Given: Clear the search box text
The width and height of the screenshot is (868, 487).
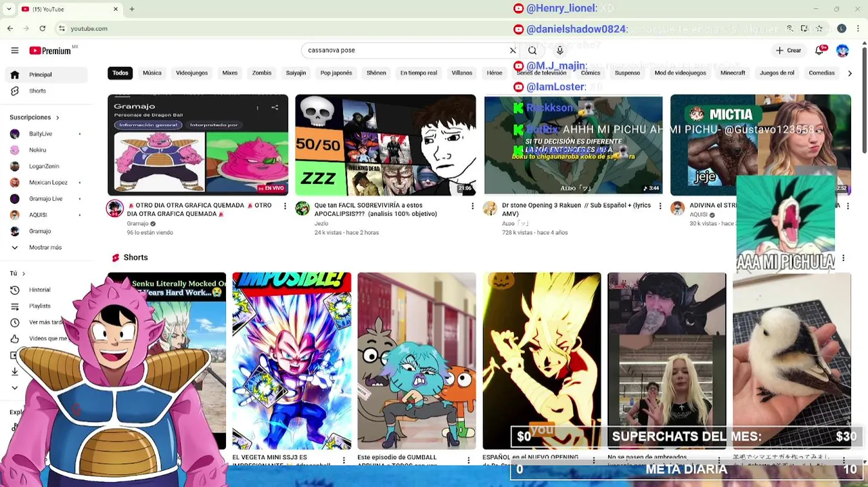Looking at the screenshot, I should pyautogui.click(x=512, y=50).
